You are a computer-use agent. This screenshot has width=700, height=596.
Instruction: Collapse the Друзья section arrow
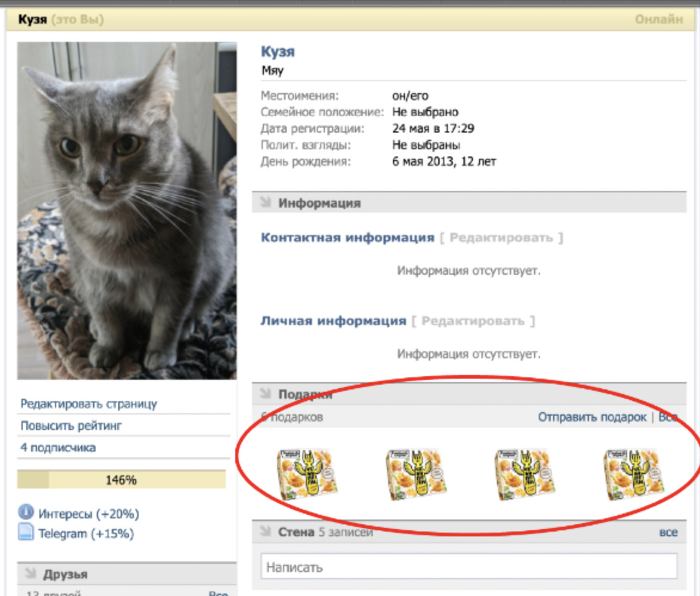coord(31,573)
